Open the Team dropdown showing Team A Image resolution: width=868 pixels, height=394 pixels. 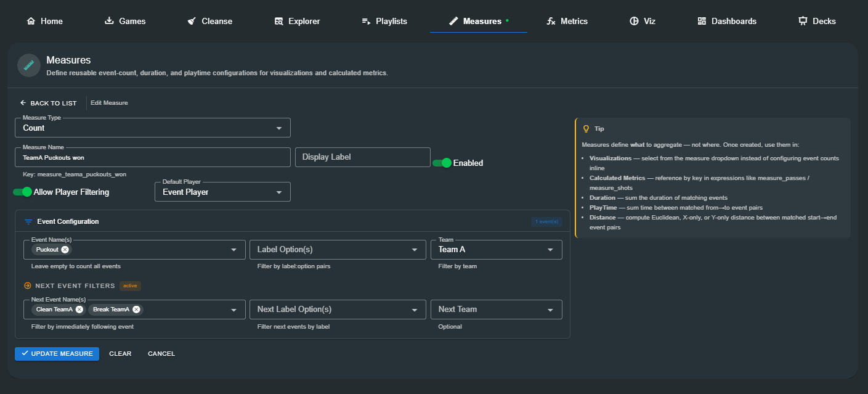click(497, 250)
